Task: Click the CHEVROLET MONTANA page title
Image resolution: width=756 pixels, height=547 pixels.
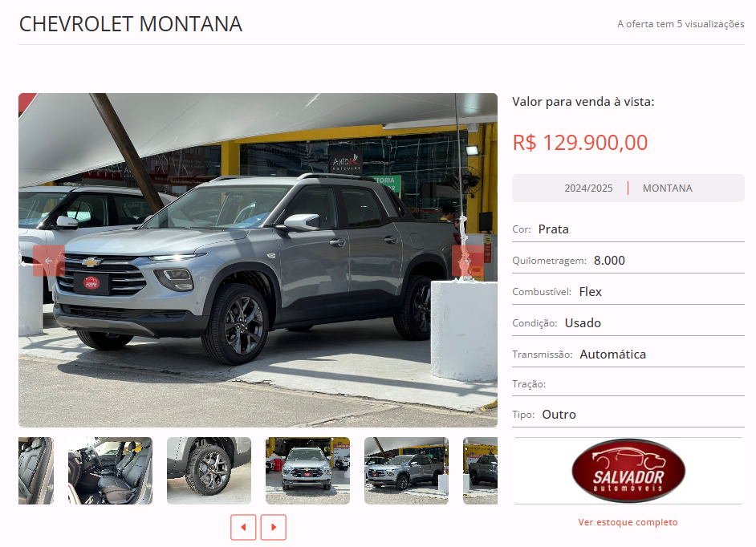Action: [x=131, y=24]
